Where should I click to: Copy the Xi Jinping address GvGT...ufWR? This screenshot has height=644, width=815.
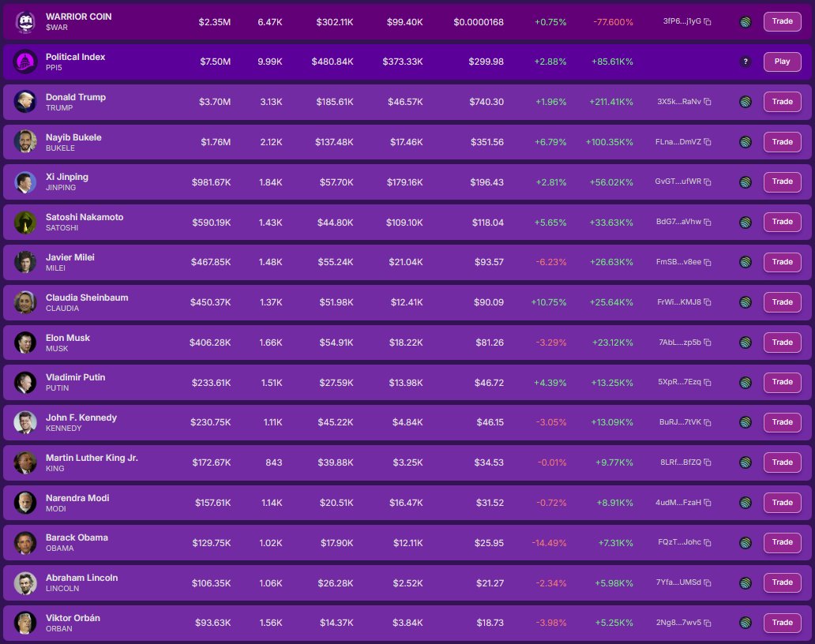pyautogui.click(x=708, y=182)
